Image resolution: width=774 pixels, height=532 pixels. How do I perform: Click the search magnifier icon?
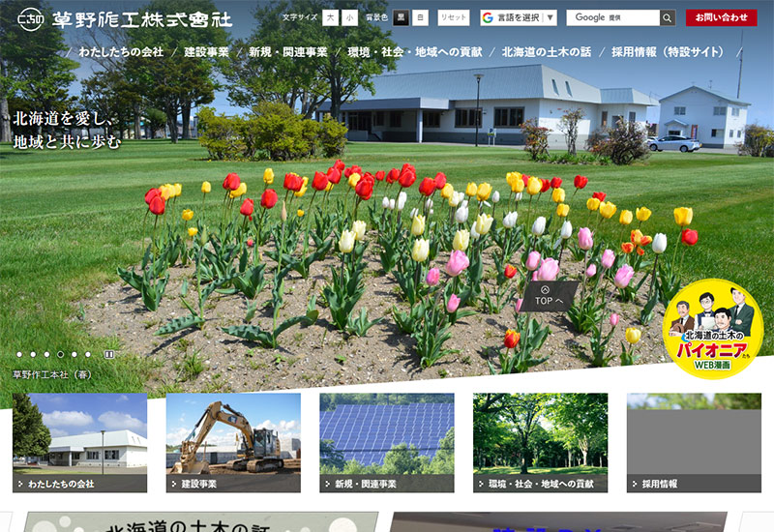coord(667,17)
